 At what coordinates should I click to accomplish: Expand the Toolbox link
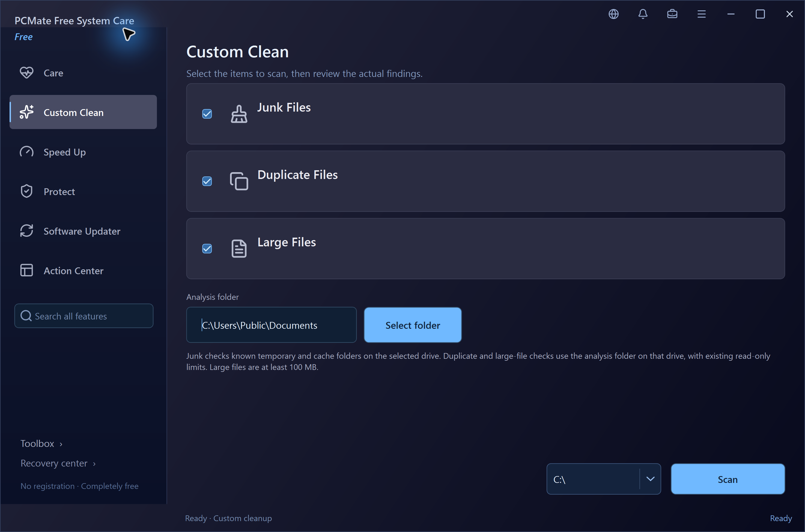pyautogui.click(x=41, y=443)
